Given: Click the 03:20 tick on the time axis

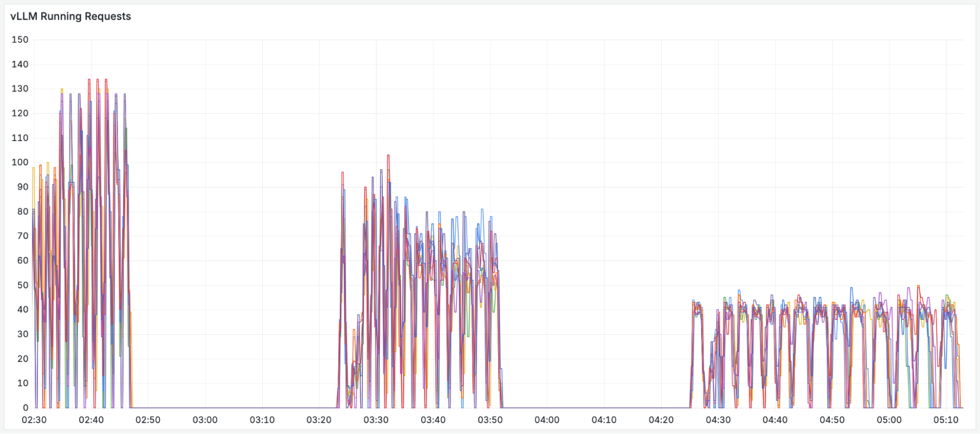Looking at the screenshot, I should [319, 420].
